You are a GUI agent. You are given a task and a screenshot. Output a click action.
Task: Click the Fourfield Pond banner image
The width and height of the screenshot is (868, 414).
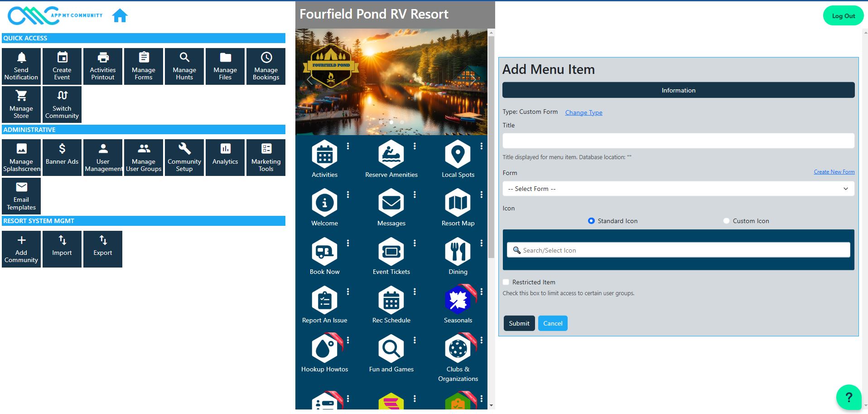tap(391, 82)
